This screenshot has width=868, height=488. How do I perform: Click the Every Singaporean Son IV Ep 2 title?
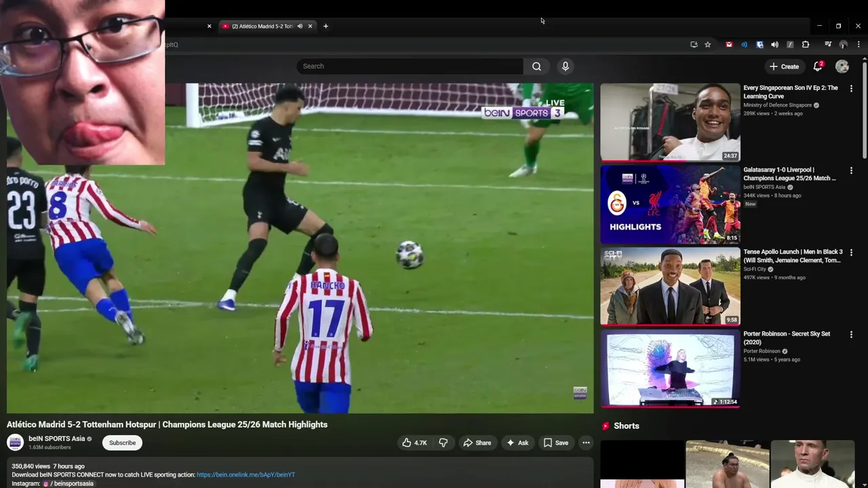(x=791, y=92)
